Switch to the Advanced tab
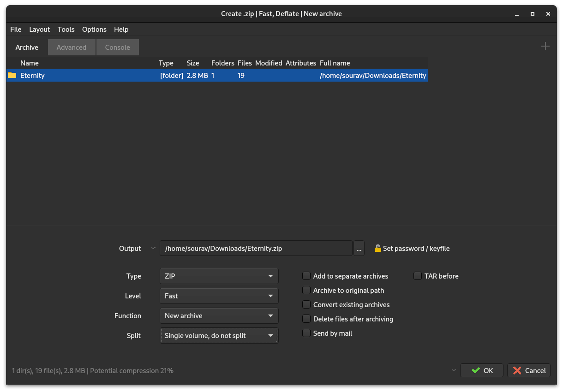This screenshot has width=563, height=392. tap(72, 47)
